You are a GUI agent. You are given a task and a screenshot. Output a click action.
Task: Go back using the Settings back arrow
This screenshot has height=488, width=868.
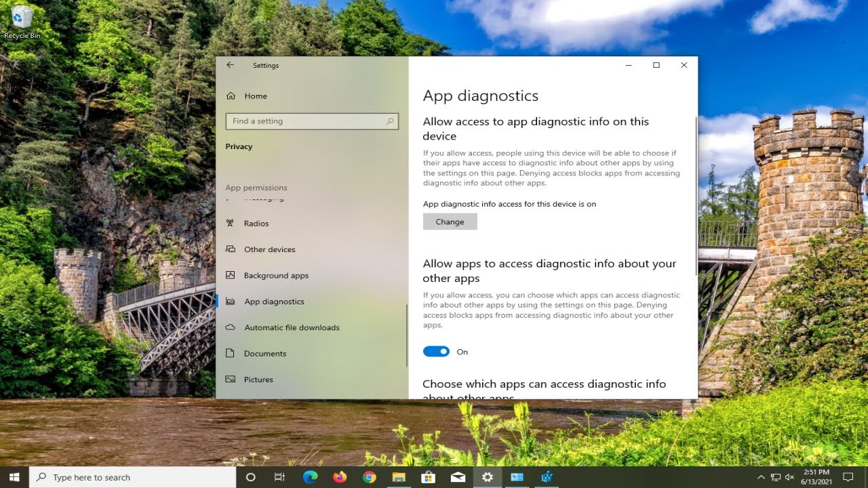click(230, 65)
